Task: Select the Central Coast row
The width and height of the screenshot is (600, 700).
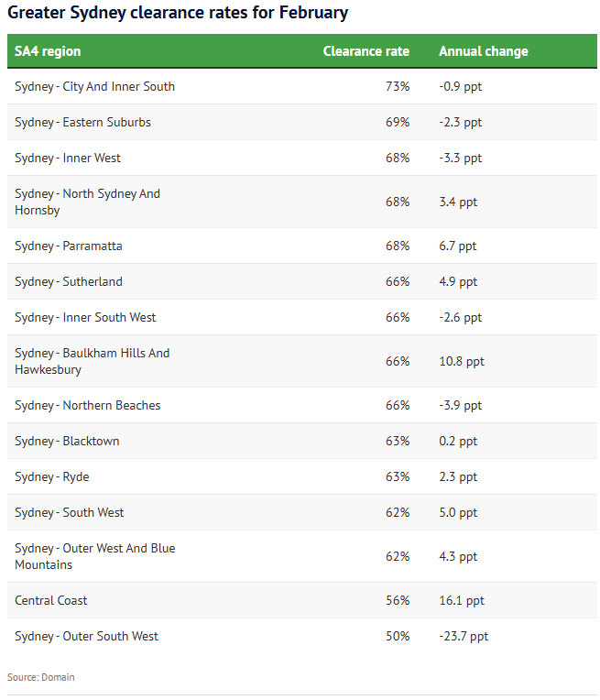Action: [301, 600]
